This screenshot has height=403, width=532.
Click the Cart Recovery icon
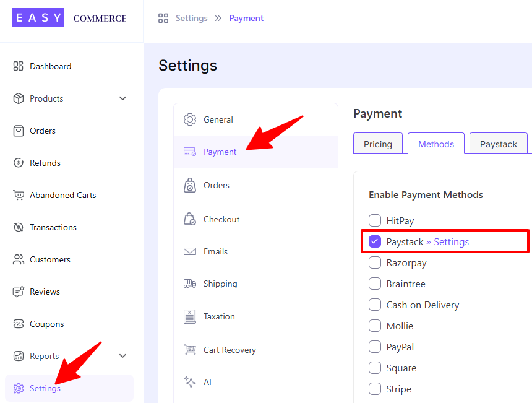click(x=190, y=350)
